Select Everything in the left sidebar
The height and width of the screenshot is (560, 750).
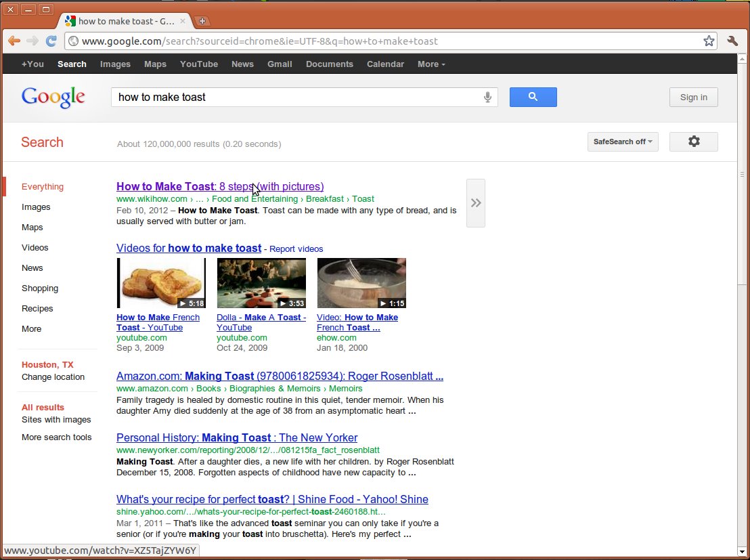43,187
